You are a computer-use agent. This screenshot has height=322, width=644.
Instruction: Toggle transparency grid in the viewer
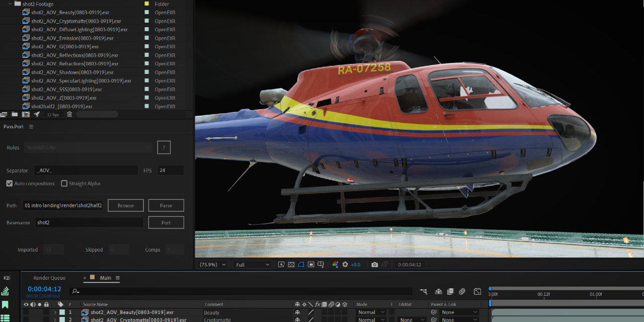291,265
